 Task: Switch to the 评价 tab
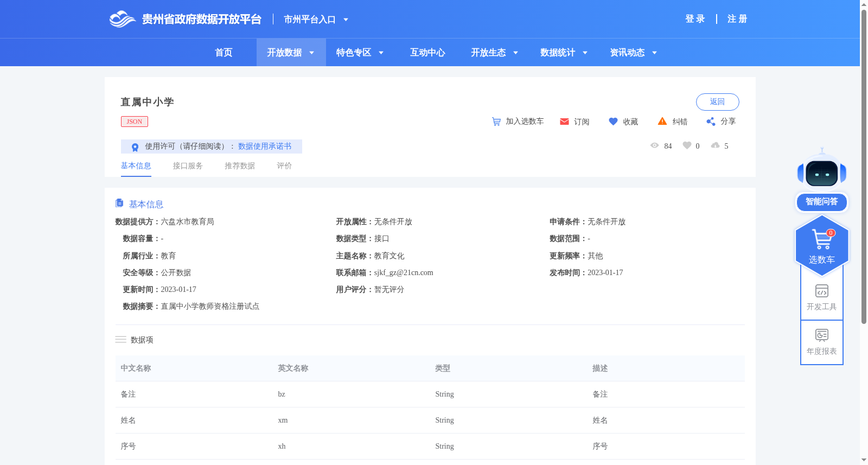[284, 166]
